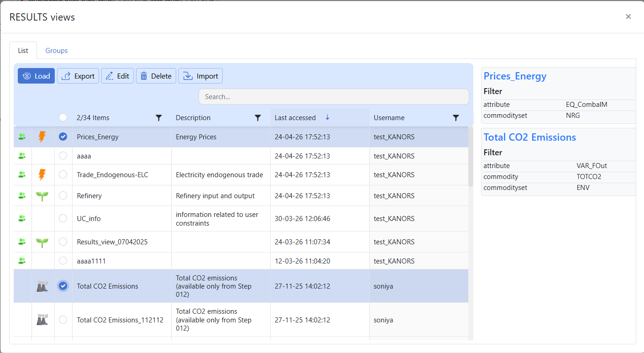This screenshot has width=644, height=353.
Task: Deselect the Total CO2 Emissions checkbox
Action: (63, 286)
